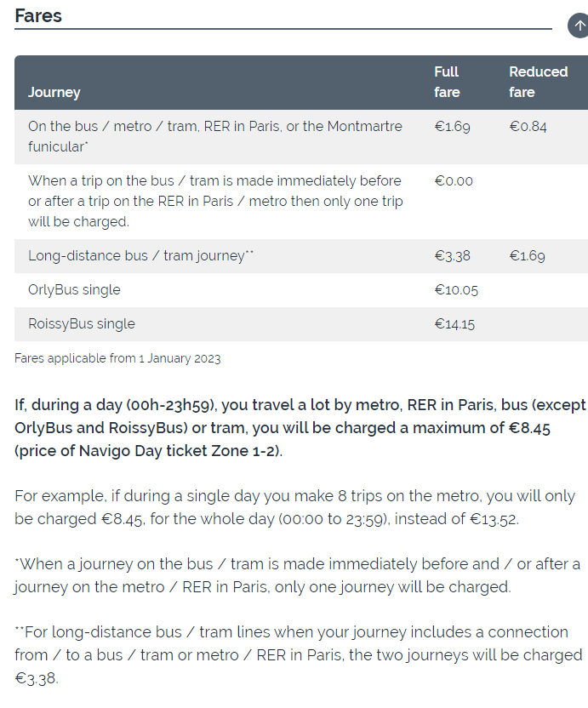Click the double-asterisk long-distance lines footnote
The height and width of the screenshot is (708, 588).
[x=299, y=654]
